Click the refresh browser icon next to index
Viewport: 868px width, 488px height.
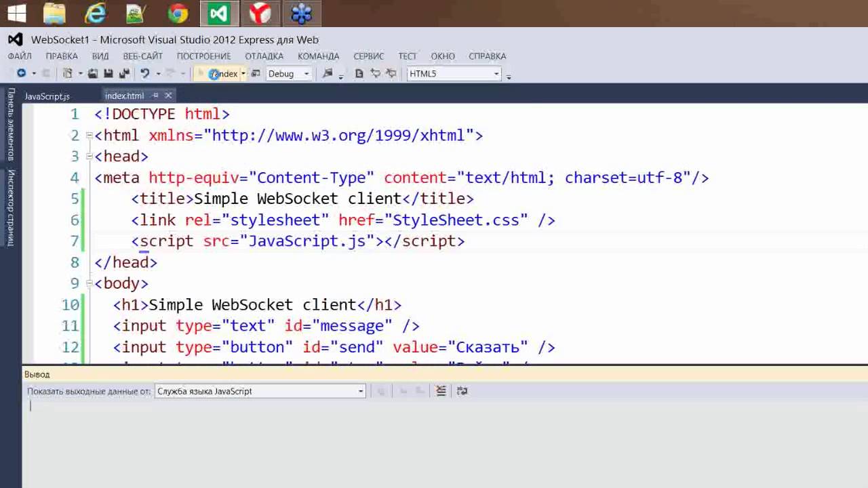click(256, 73)
